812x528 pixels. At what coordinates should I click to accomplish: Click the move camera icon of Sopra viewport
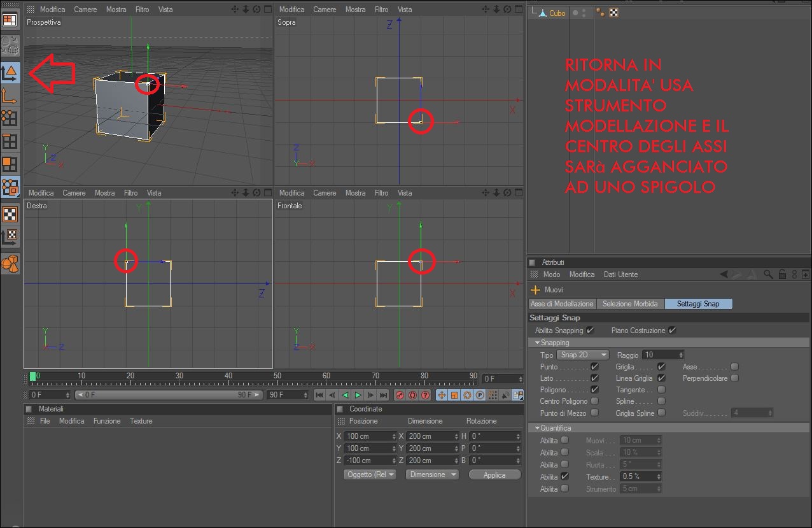coord(486,10)
